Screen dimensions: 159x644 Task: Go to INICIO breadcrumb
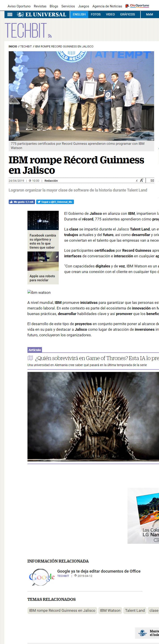13,47
